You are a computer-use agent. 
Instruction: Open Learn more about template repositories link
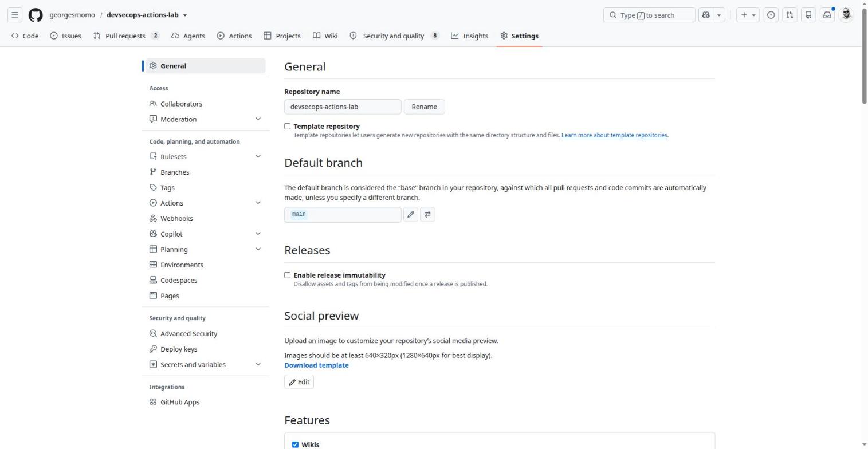(x=614, y=135)
